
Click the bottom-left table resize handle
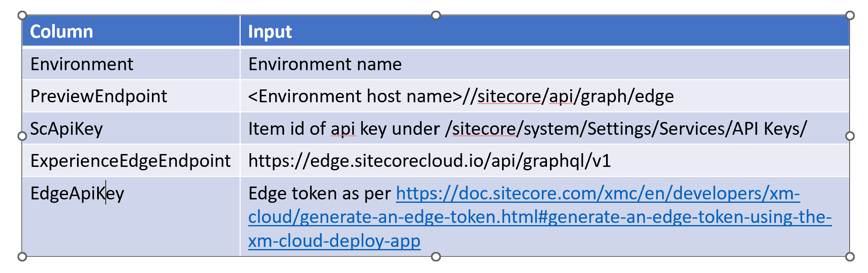pos(22,257)
